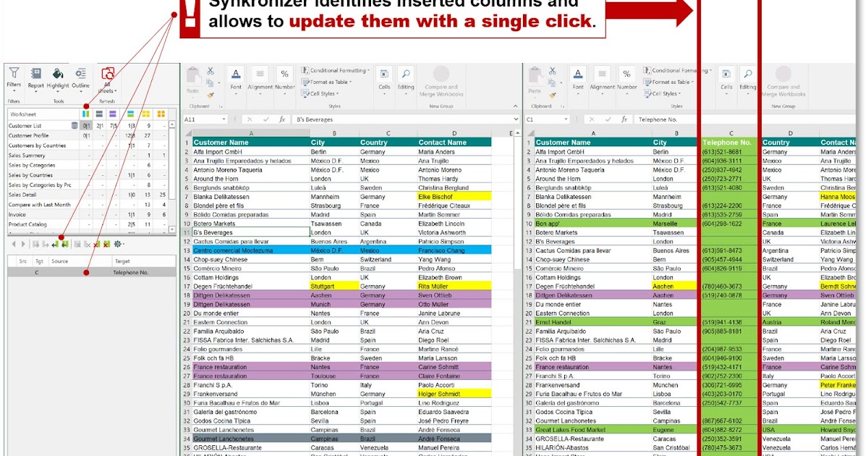Select the blue Centro comercial Moctezuma cell

coord(250,250)
